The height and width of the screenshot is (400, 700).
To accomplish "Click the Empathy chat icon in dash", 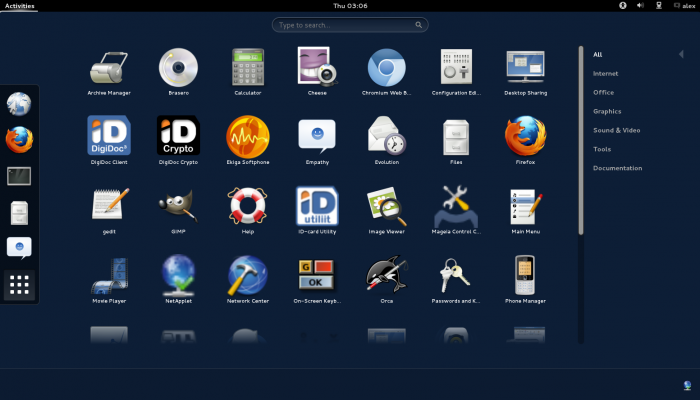I will pos(19,248).
